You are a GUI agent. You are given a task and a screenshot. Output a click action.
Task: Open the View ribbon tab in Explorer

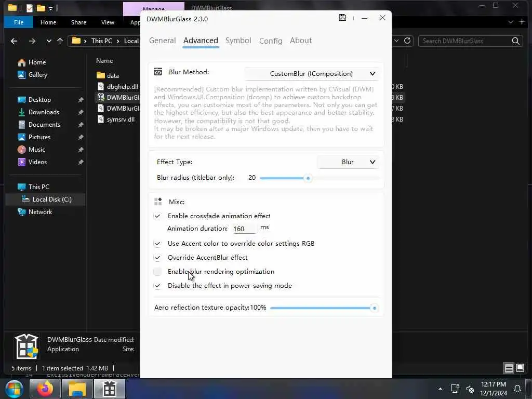coord(108,22)
